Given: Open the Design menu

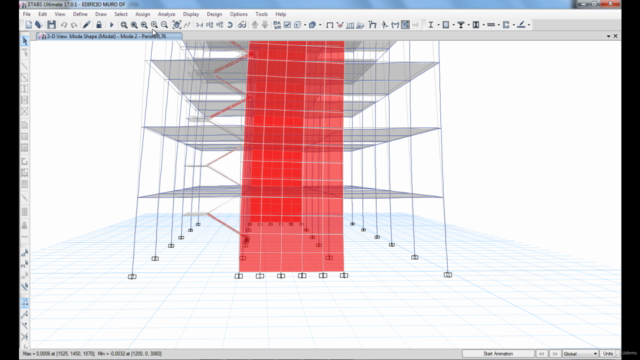Looking at the screenshot, I should (x=214, y=14).
